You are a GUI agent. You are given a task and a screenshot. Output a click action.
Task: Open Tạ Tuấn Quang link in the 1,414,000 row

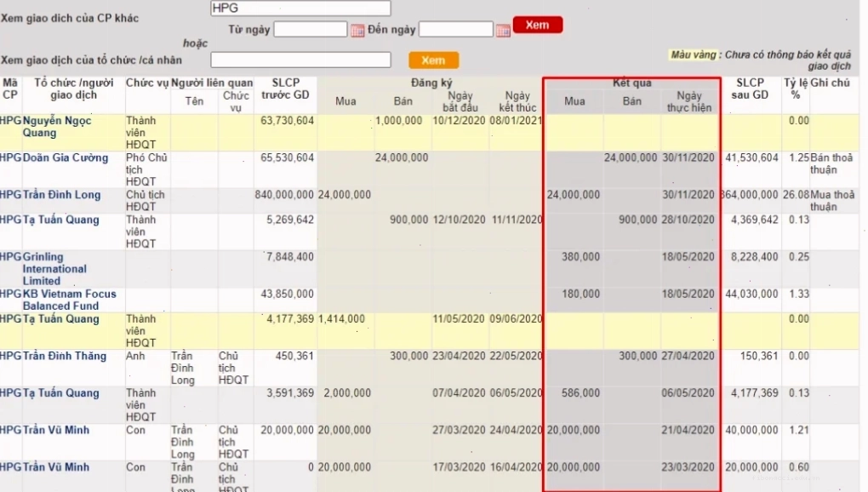tap(61, 318)
